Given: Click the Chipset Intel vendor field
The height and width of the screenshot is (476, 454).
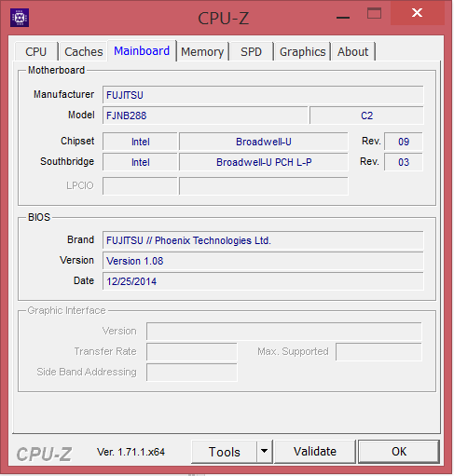Looking at the screenshot, I should (140, 142).
